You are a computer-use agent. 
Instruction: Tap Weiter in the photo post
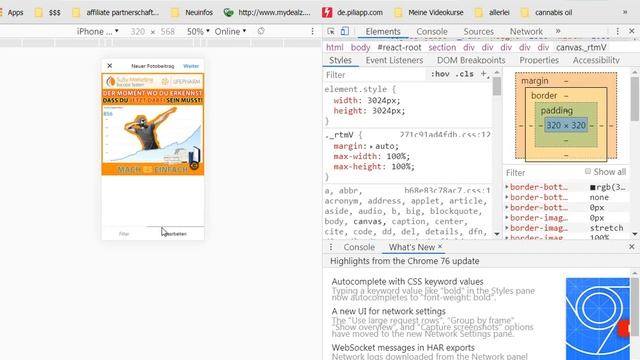coord(191,66)
